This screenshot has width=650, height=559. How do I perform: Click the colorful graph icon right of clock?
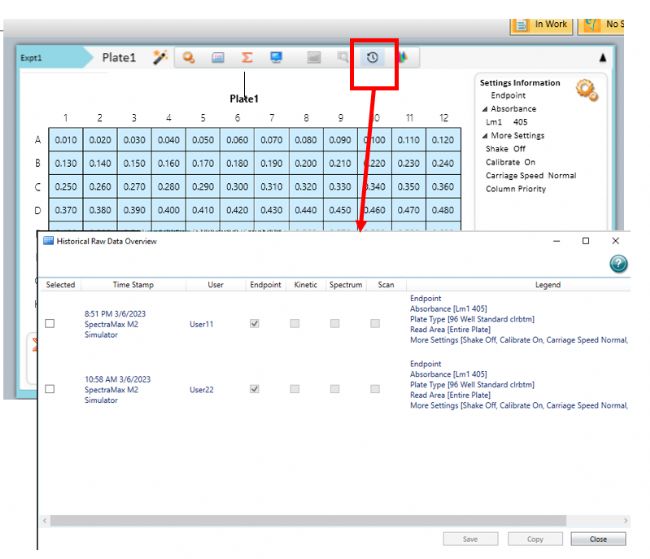(402, 58)
